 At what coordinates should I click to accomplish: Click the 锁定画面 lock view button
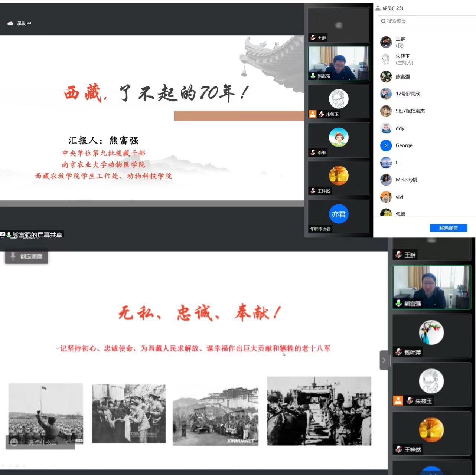coord(26,256)
